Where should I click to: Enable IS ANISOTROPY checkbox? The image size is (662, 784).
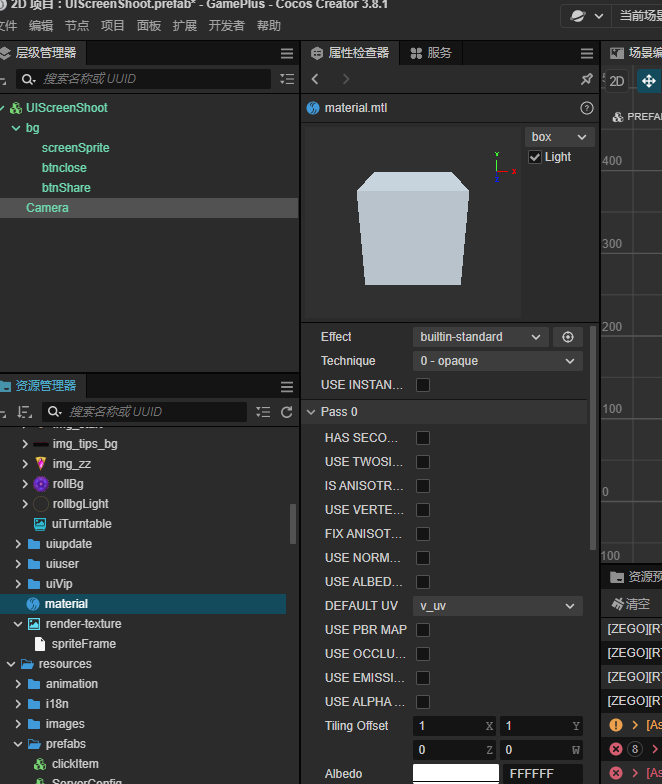tap(423, 486)
